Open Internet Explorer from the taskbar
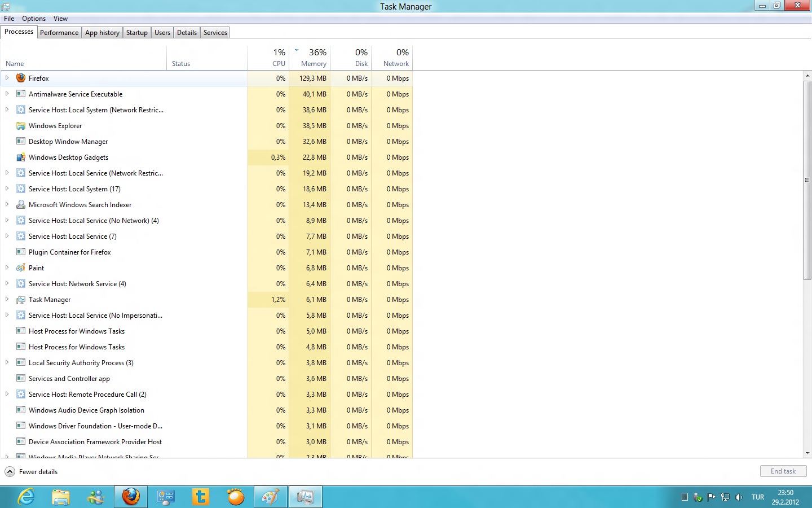The image size is (812, 508). click(x=26, y=497)
